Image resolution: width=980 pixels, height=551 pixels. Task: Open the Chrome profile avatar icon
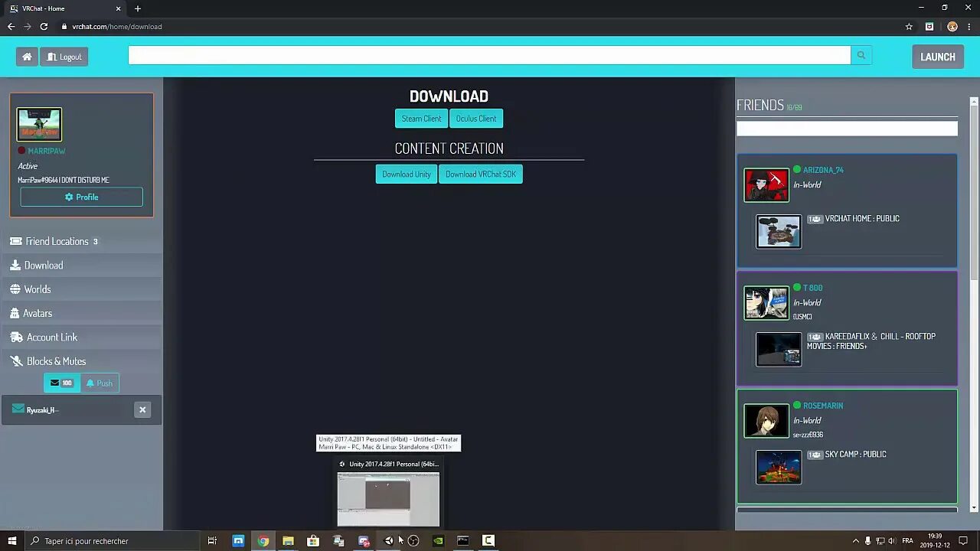pyautogui.click(x=952, y=26)
